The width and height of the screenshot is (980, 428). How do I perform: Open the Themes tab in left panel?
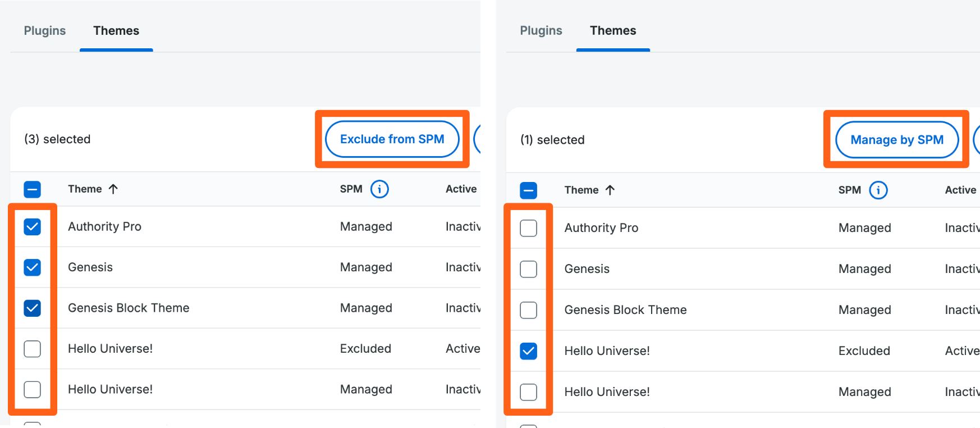pyautogui.click(x=116, y=31)
